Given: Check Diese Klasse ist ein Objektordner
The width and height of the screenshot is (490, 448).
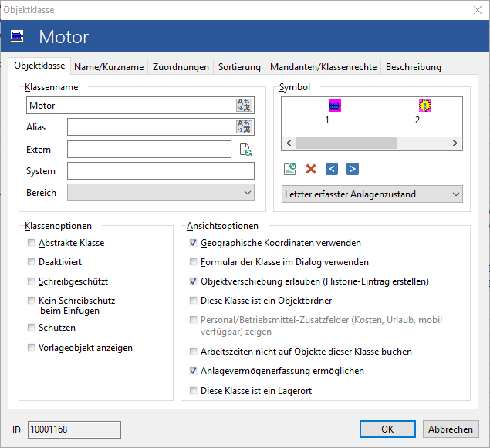Looking at the screenshot, I should tap(194, 300).
